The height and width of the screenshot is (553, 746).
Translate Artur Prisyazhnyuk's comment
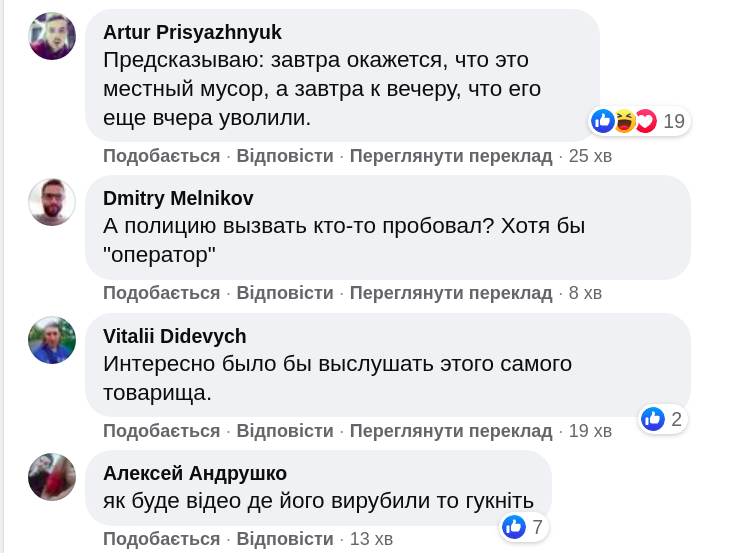coord(451,156)
